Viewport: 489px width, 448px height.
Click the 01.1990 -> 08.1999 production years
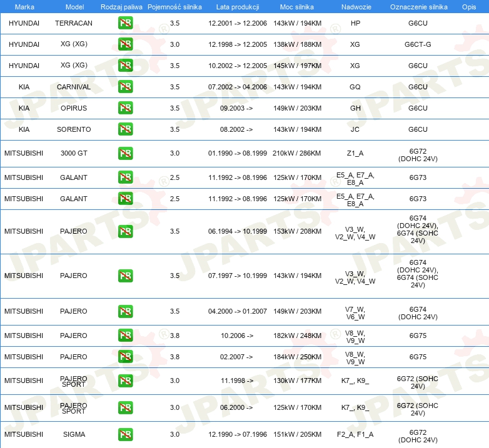coord(238,153)
